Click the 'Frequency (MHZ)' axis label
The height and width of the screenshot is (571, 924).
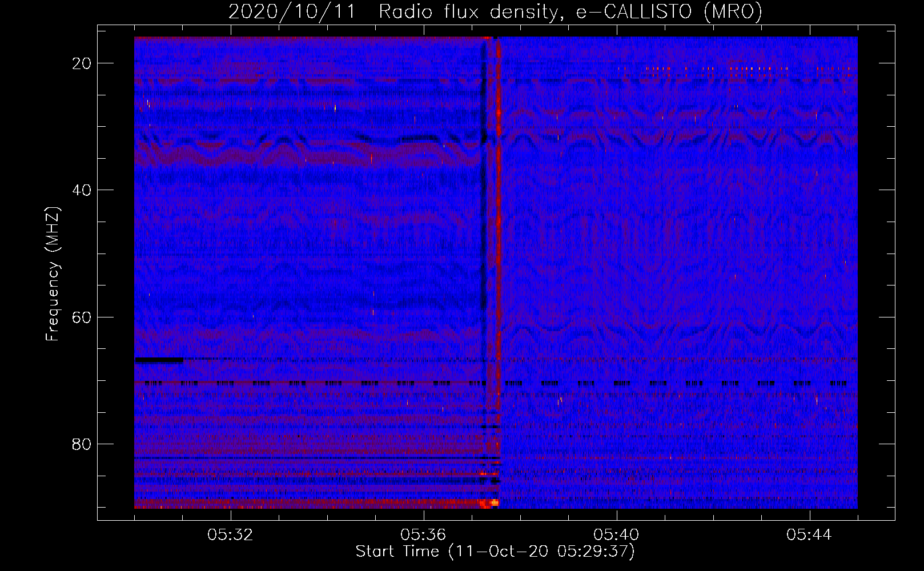tap(52, 274)
